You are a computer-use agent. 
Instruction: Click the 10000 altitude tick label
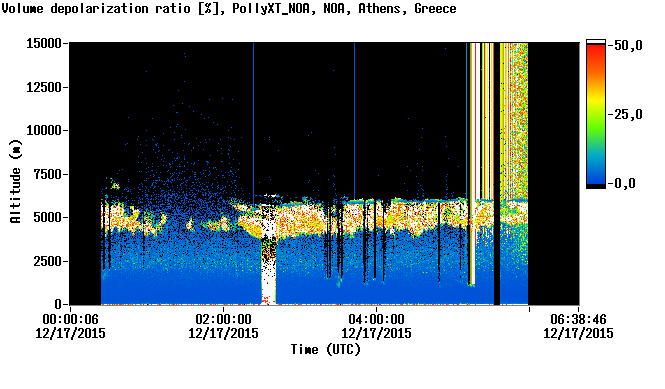pyautogui.click(x=44, y=130)
